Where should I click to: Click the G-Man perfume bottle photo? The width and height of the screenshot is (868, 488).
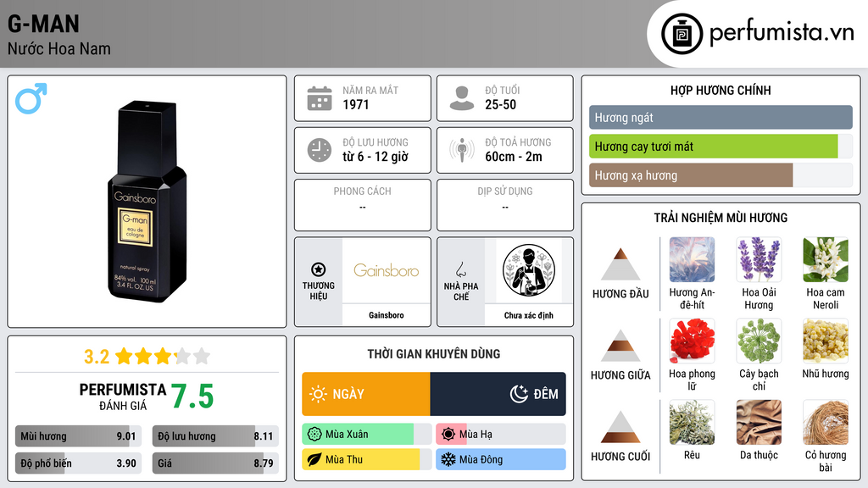[x=147, y=202]
